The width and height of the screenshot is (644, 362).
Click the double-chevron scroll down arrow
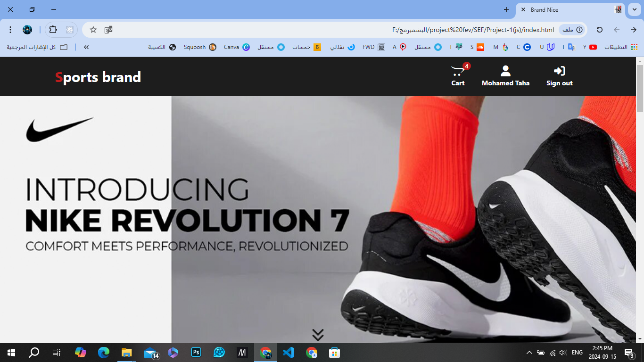tap(318, 335)
